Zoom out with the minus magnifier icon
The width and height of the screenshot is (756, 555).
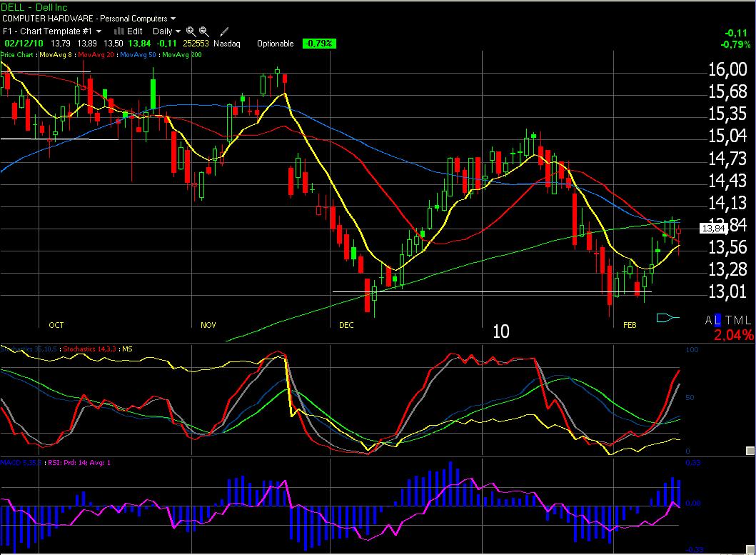204,31
